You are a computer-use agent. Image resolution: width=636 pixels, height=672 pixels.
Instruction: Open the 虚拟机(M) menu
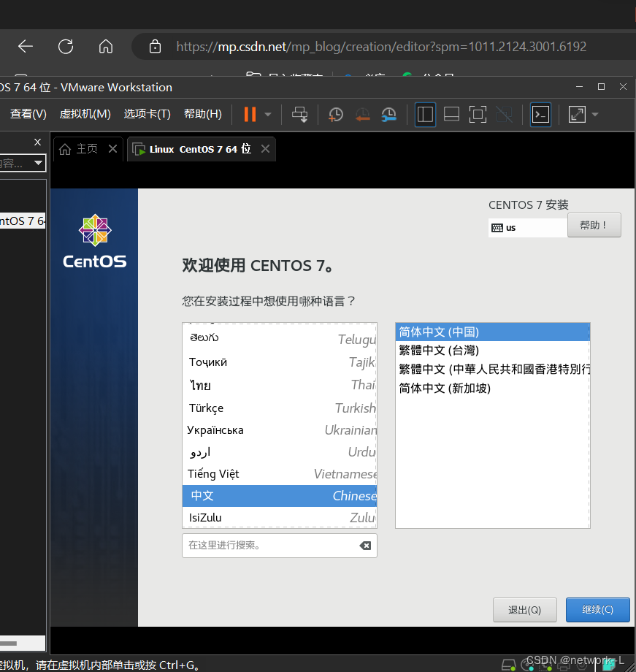[85, 114]
